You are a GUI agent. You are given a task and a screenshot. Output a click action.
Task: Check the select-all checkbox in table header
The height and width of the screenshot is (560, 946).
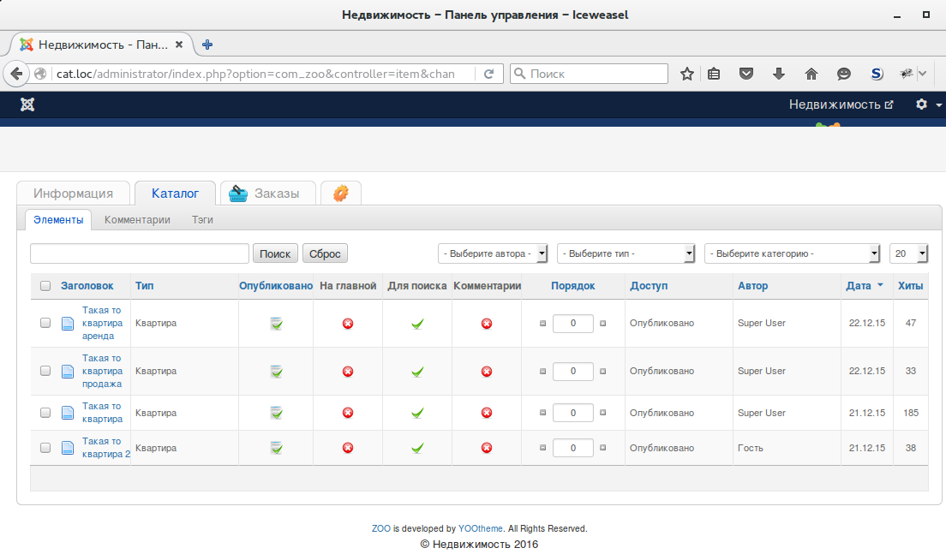point(45,286)
